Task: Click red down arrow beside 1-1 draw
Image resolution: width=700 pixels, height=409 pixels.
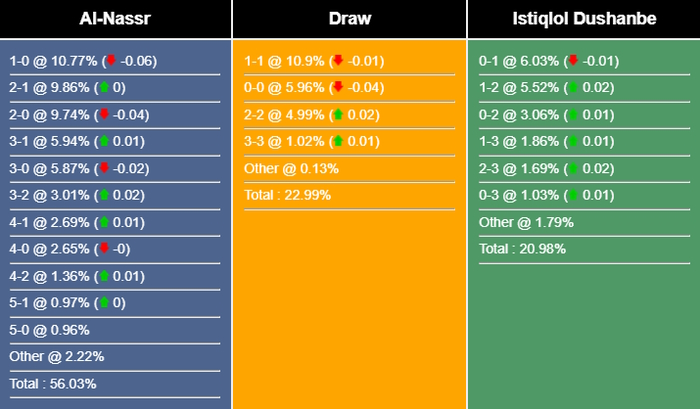Action: click(338, 61)
